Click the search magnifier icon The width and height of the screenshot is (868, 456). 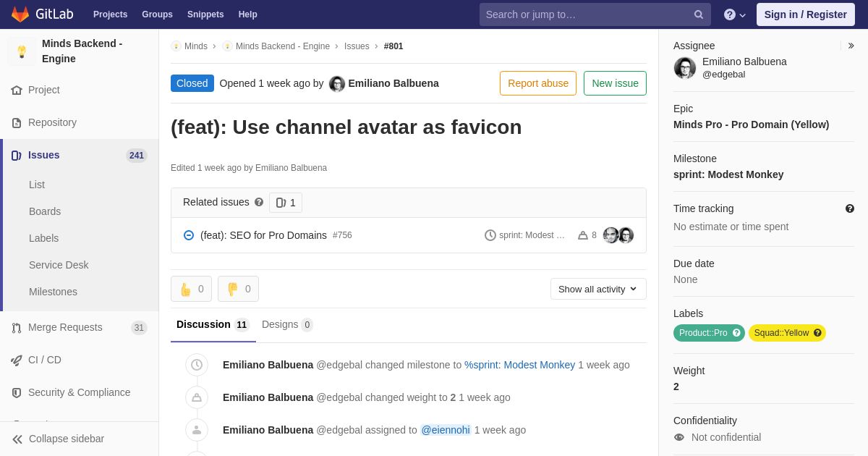click(699, 14)
